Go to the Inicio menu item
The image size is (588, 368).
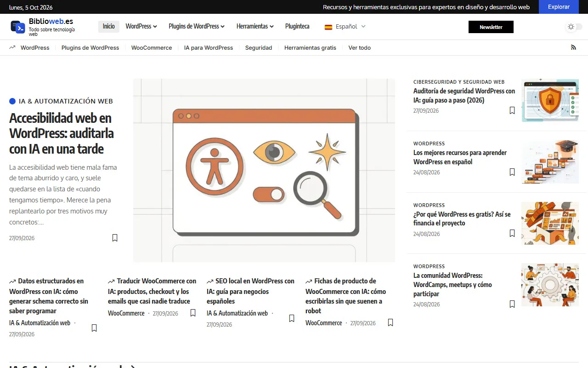coord(109,26)
